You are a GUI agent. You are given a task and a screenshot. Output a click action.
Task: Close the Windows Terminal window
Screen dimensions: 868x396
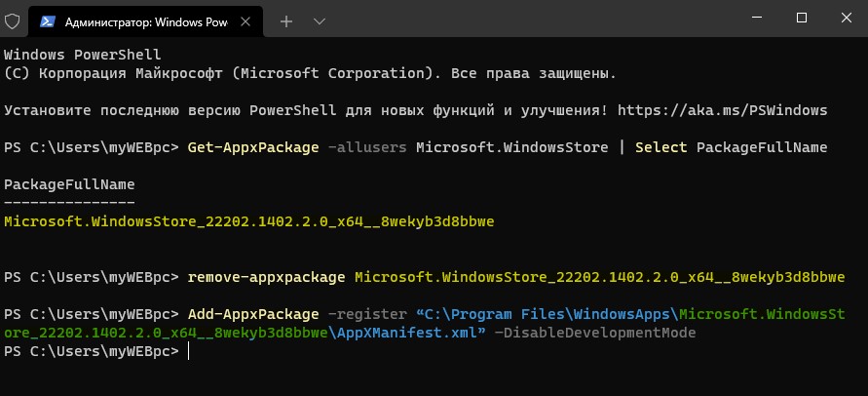pos(846,18)
